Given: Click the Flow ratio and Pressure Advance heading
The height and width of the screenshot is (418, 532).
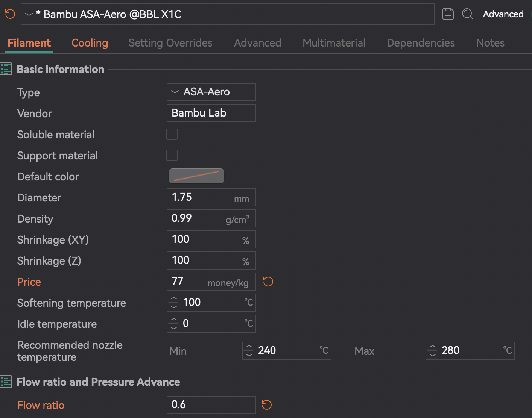Looking at the screenshot, I should tap(99, 382).
